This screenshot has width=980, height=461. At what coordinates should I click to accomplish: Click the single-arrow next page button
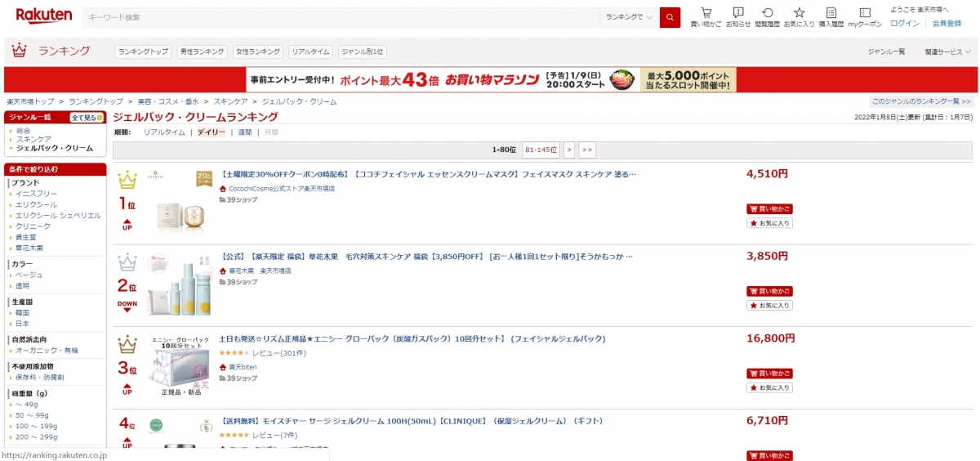click(x=569, y=150)
